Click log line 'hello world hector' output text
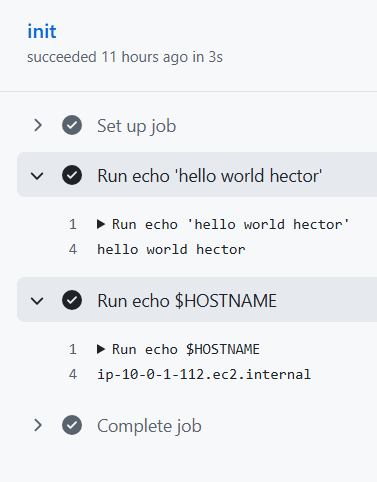This screenshot has height=482, width=377. (x=171, y=250)
